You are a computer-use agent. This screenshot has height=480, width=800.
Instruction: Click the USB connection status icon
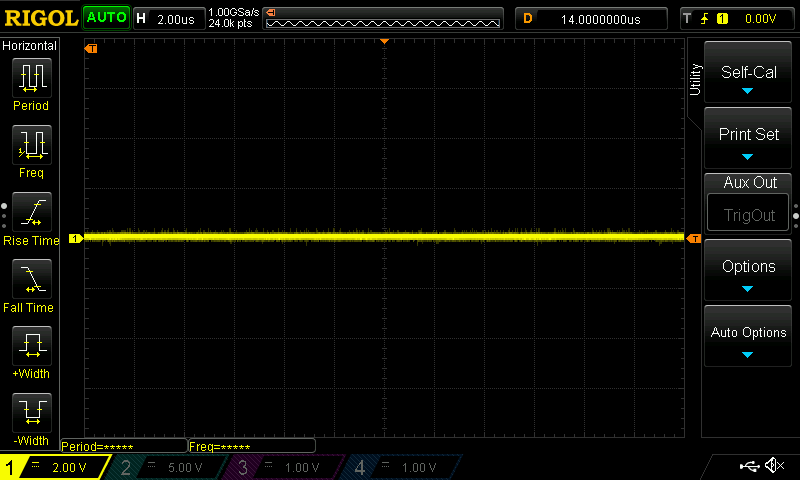[x=749, y=466]
